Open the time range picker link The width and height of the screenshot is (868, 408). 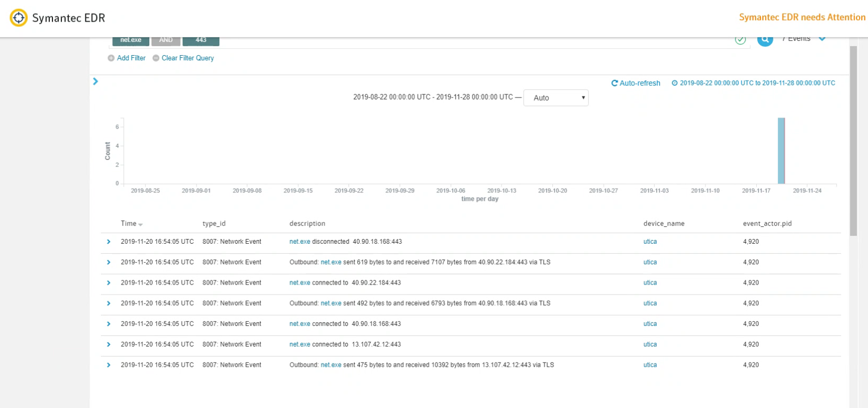click(x=753, y=83)
